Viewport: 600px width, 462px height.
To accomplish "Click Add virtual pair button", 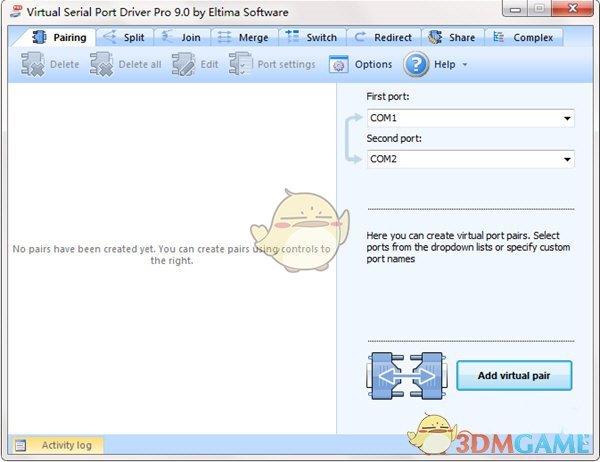I will 514,375.
